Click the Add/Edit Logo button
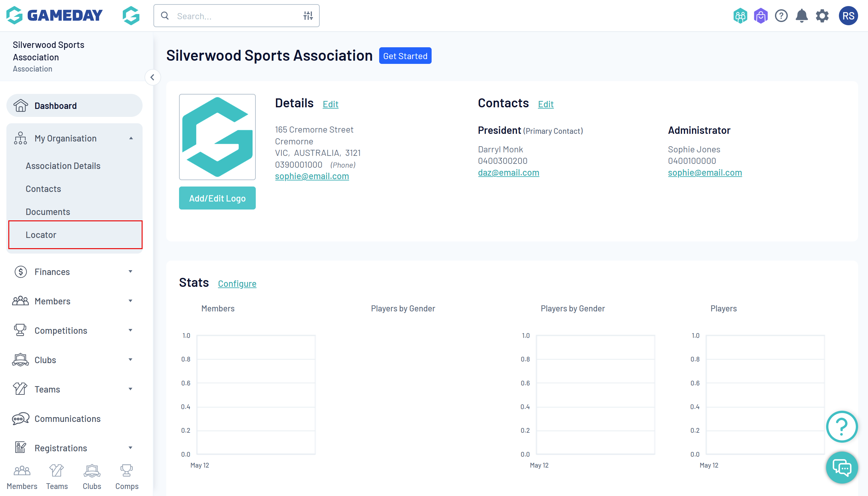868x496 pixels. point(217,198)
